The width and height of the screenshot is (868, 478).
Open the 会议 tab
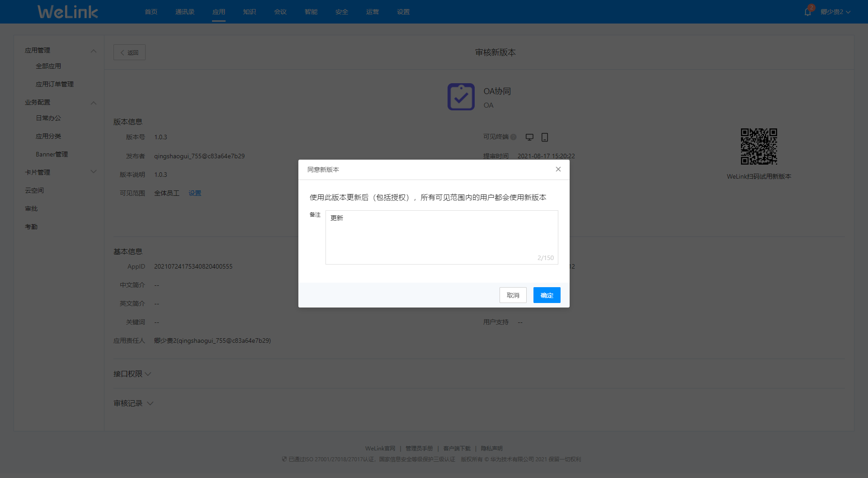click(x=280, y=12)
